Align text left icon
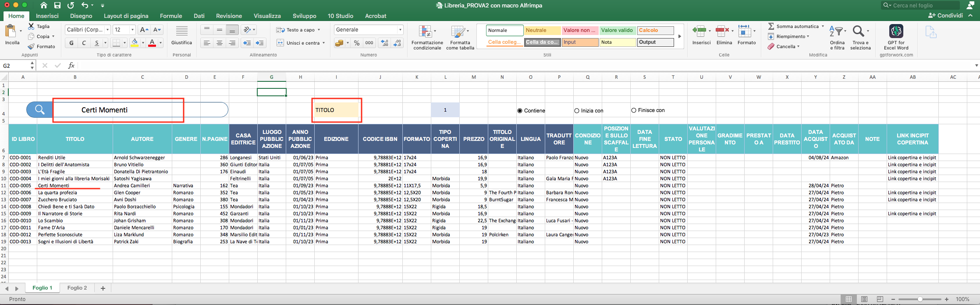This screenshot has height=305, width=980. pos(207,43)
